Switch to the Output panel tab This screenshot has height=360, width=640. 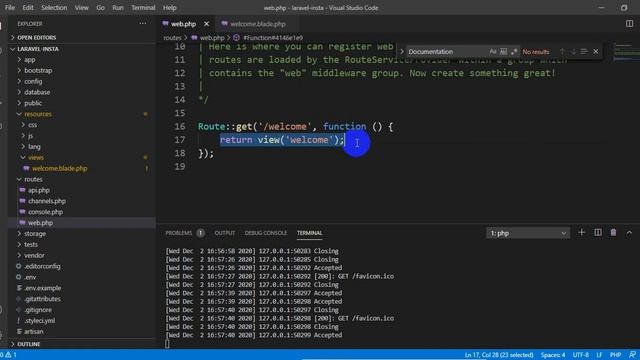tap(224, 233)
